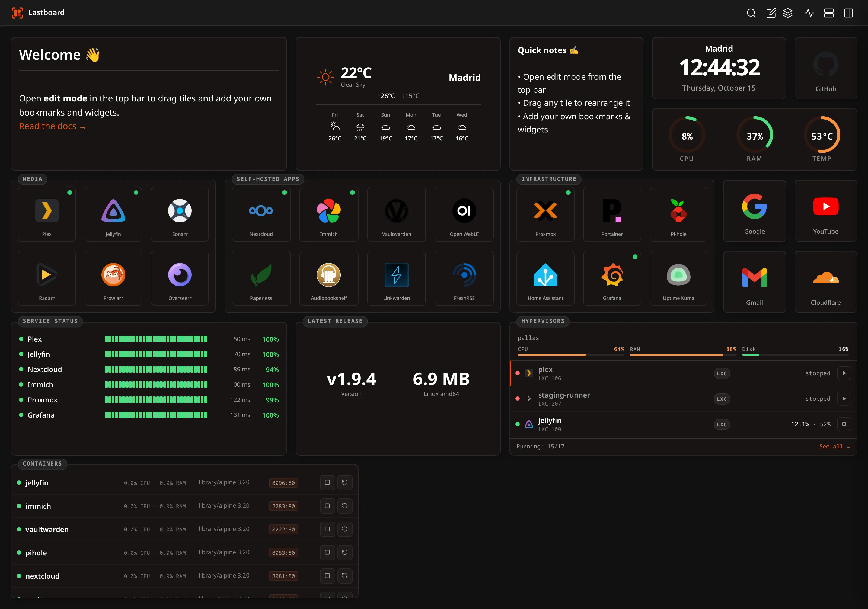Enable edit mode via pencil icon
The height and width of the screenshot is (609, 868).
click(771, 13)
